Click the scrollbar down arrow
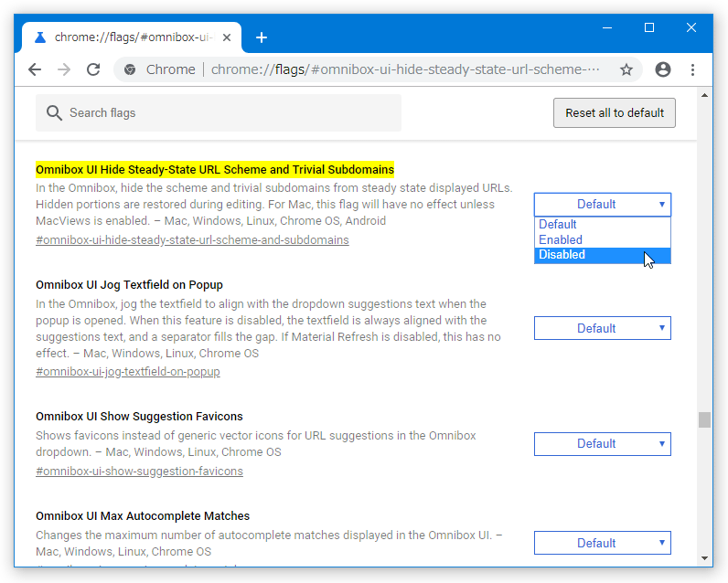728x583 pixels. 704,558
